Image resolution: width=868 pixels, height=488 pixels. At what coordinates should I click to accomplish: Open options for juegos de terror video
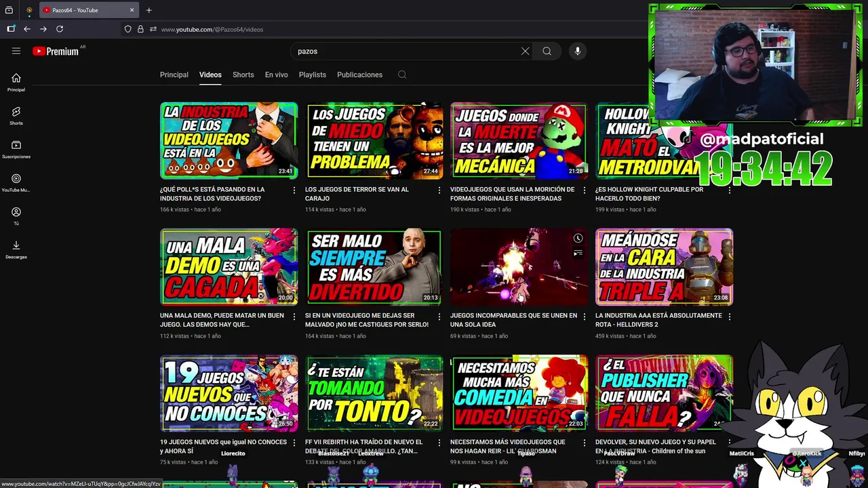click(439, 190)
